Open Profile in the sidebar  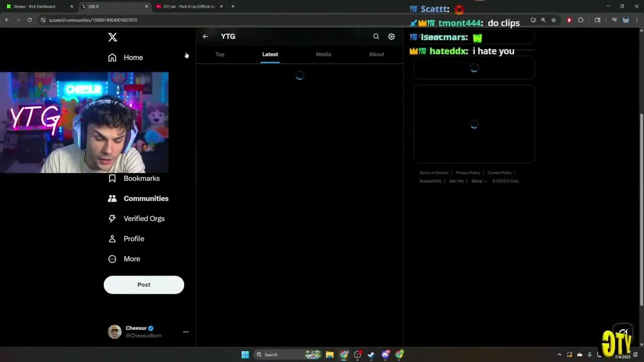point(126,239)
